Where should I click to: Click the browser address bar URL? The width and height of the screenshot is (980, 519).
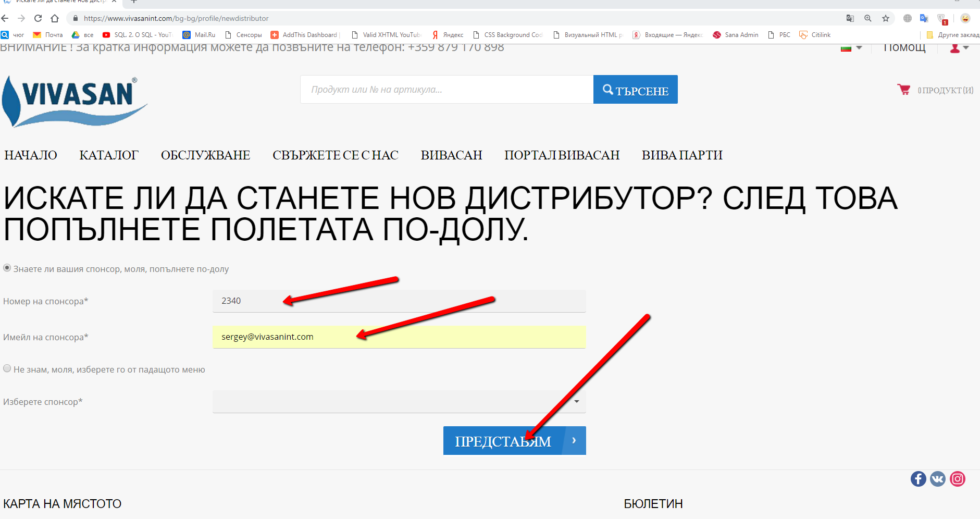pyautogui.click(x=176, y=18)
